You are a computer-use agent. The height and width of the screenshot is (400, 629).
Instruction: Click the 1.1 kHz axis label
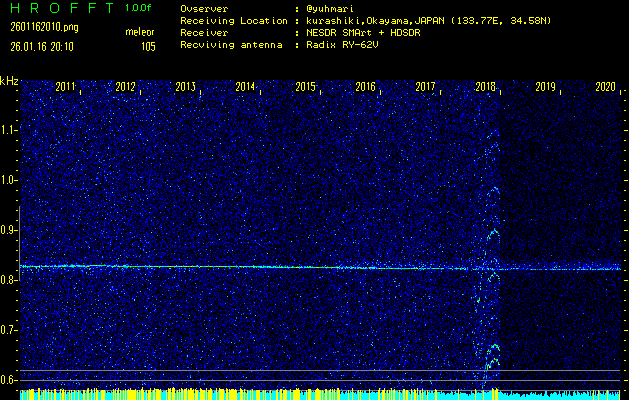(9, 130)
